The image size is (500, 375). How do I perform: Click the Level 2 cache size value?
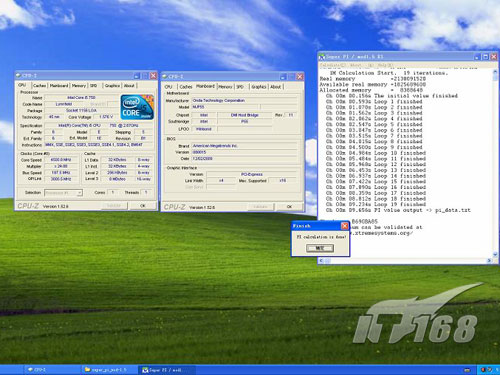point(118,173)
